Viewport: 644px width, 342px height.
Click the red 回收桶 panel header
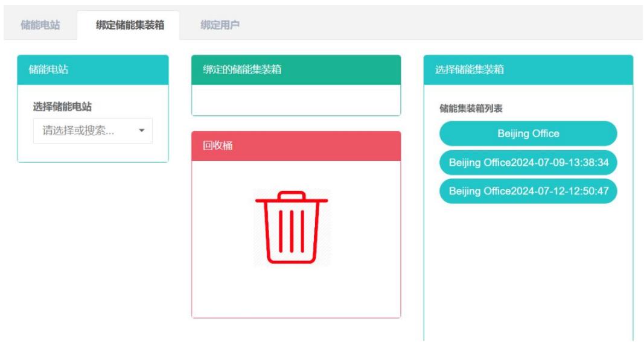point(296,146)
